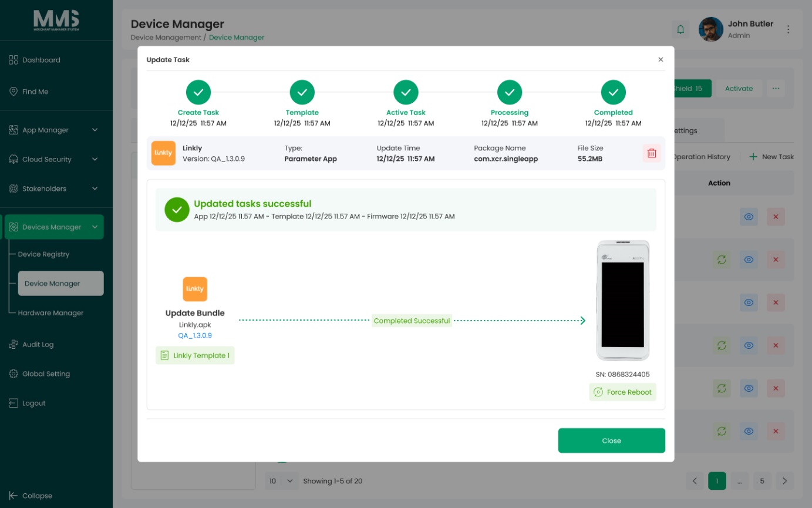Click the POS terminal device image
This screenshot has width=812, height=508.
(x=623, y=300)
